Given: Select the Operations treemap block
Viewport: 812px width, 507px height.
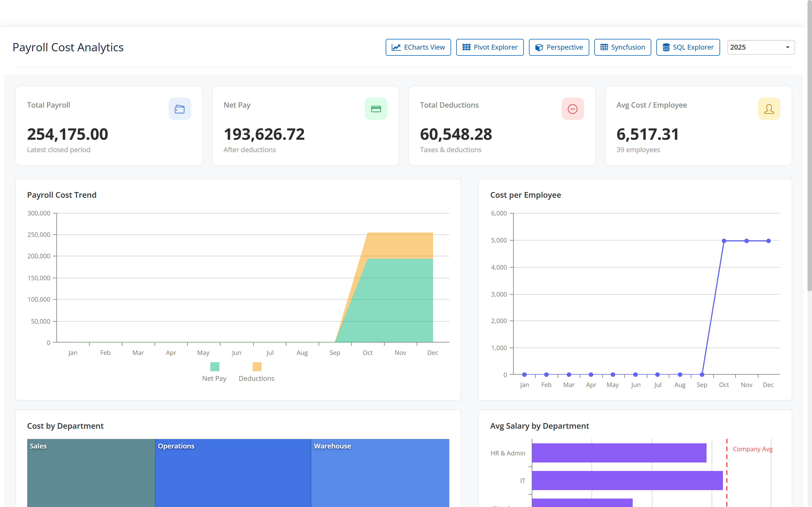Looking at the screenshot, I should pos(233,473).
